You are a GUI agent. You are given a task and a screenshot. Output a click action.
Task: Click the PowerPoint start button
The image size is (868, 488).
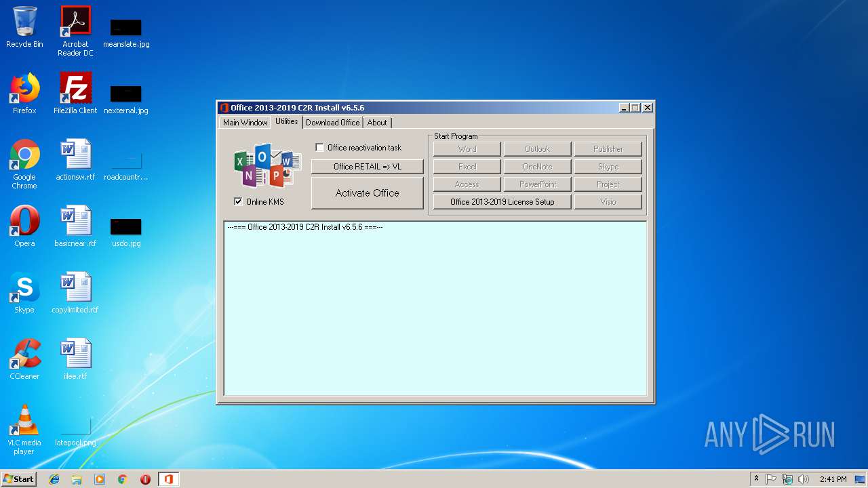(x=538, y=184)
